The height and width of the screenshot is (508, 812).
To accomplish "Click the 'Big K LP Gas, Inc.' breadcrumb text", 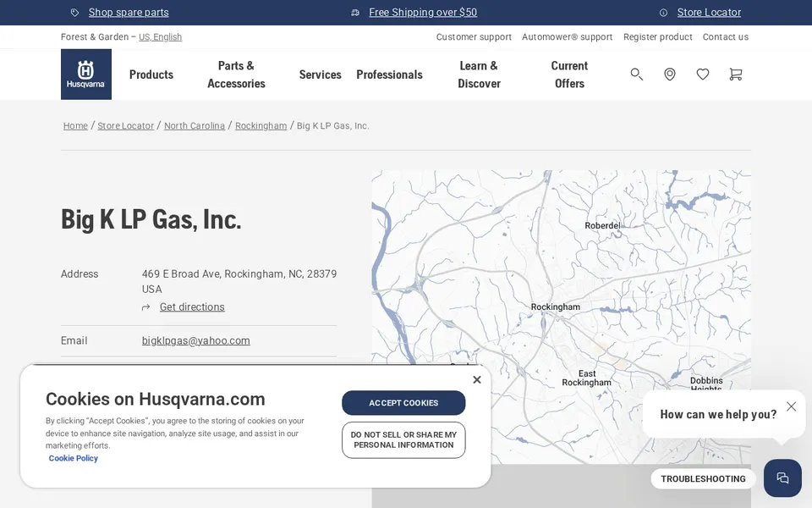I will coord(333,126).
